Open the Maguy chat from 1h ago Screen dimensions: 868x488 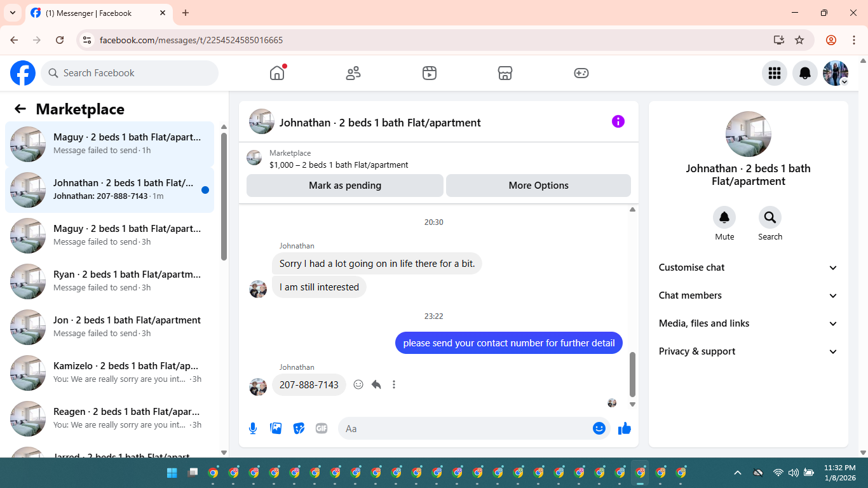click(x=109, y=144)
